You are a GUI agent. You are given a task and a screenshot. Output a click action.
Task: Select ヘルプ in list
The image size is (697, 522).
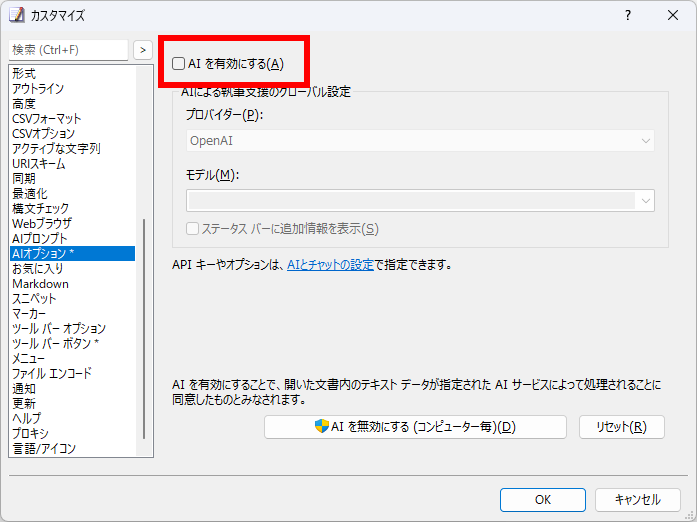tap(72, 418)
